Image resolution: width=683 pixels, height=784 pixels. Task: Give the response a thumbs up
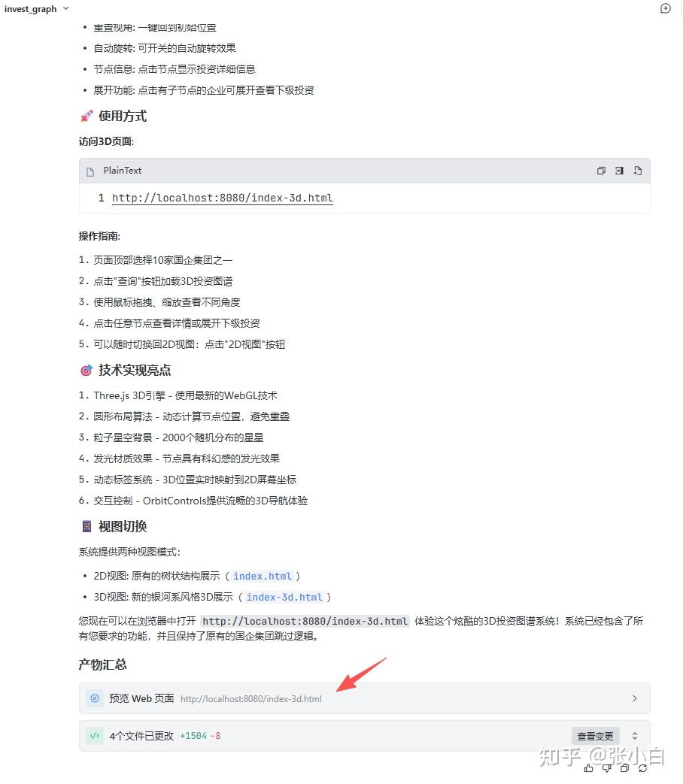[x=588, y=767]
